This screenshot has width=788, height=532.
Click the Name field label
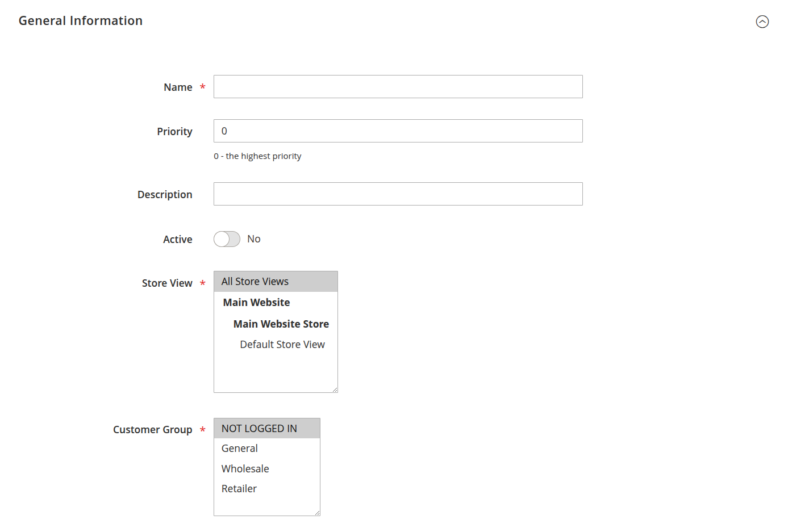[178, 87]
